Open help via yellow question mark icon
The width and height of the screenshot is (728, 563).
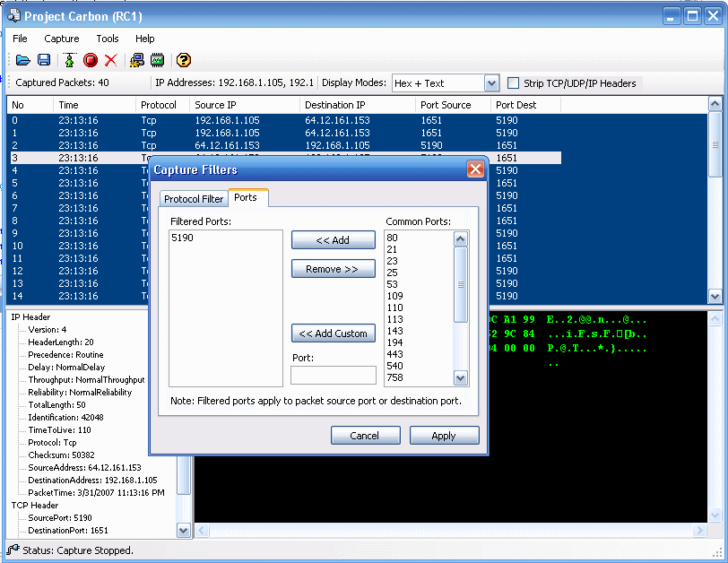click(x=184, y=60)
